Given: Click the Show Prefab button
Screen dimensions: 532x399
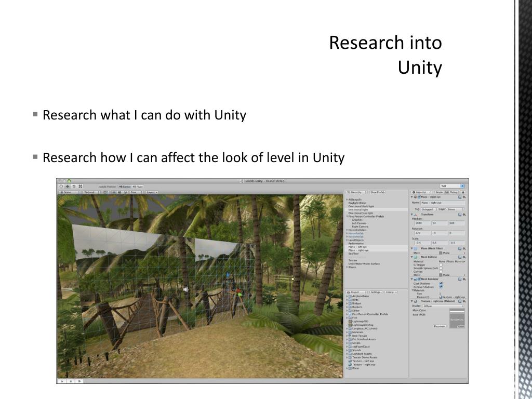Looking at the screenshot, I should (377, 192).
